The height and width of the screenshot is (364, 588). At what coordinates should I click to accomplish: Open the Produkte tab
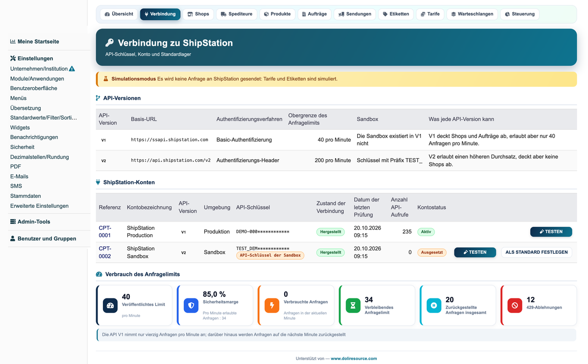tap(277, 14)
